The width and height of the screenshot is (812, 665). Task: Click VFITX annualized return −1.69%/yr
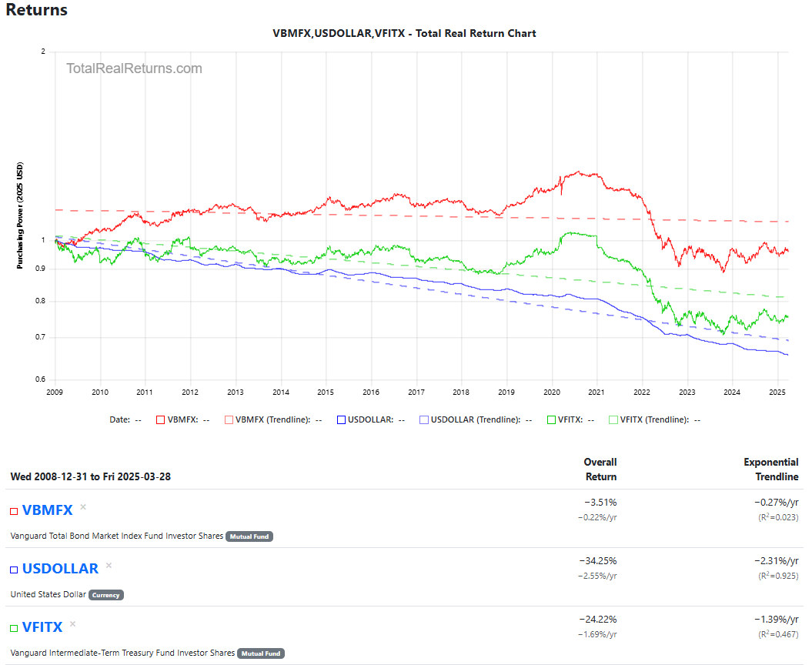coord(597,634)
